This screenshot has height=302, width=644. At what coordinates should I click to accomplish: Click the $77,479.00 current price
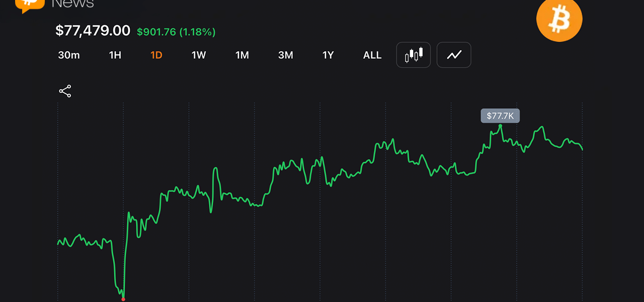coord(93,31)
